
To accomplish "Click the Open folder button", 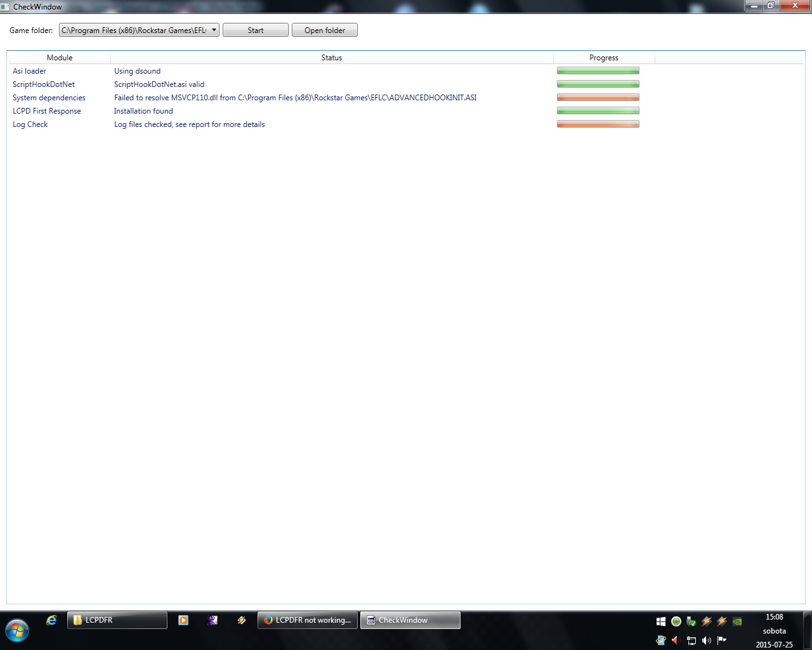I will coord(325,30).
